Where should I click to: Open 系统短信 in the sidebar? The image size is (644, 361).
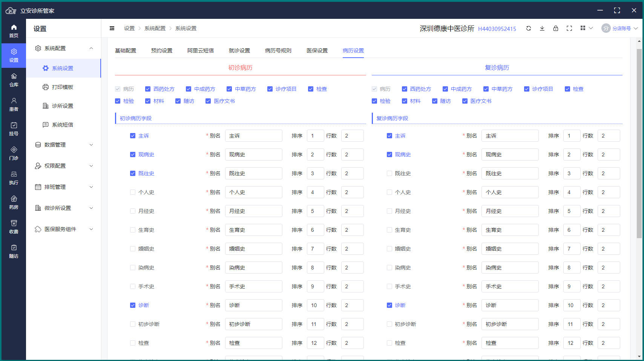(63, 125)
